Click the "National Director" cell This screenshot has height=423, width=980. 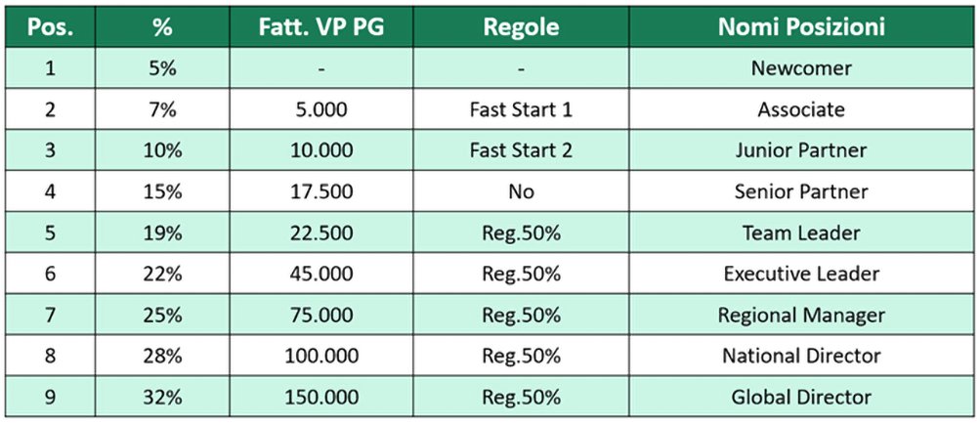[800, 356]
